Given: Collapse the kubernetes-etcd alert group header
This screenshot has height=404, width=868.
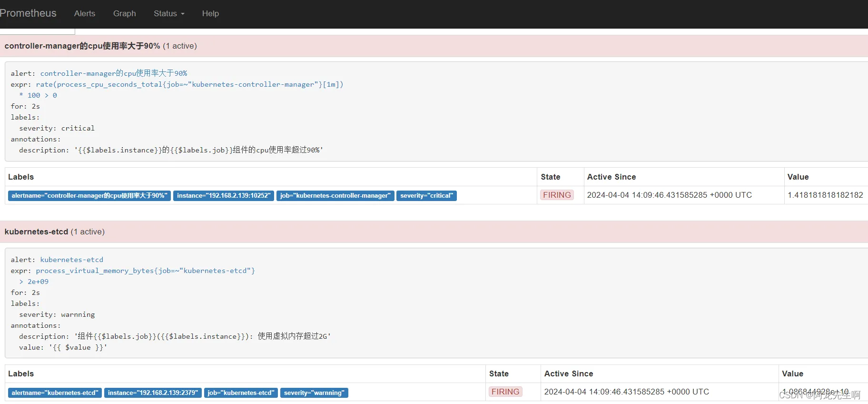Looking at the screenshot, I should pyautogui.click(x=434, y=232).
